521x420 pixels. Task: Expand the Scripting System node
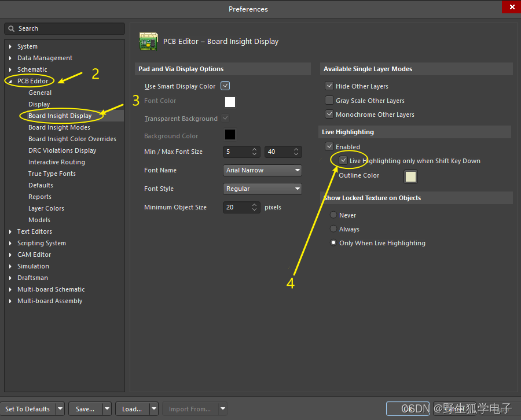(10, 244)
